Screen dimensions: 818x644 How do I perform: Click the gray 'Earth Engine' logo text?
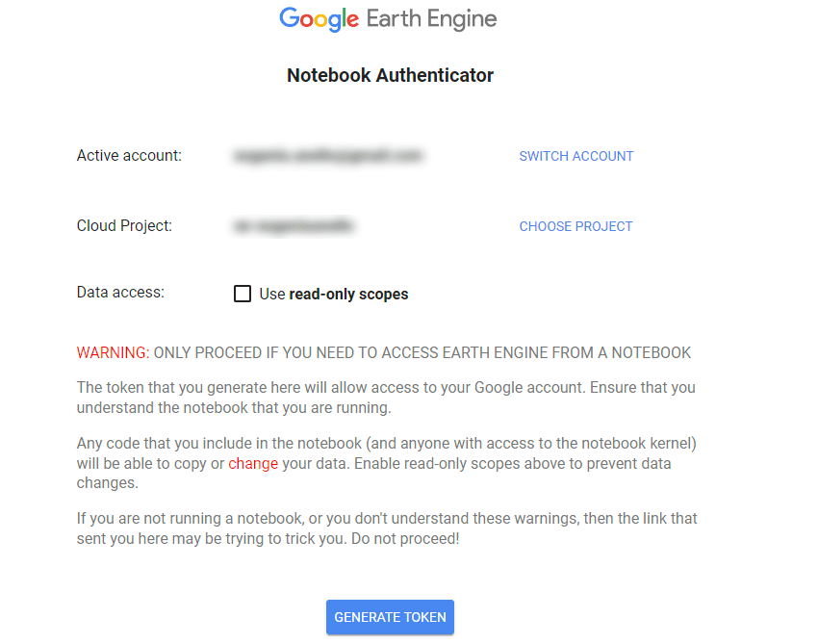tap(431, 19)
